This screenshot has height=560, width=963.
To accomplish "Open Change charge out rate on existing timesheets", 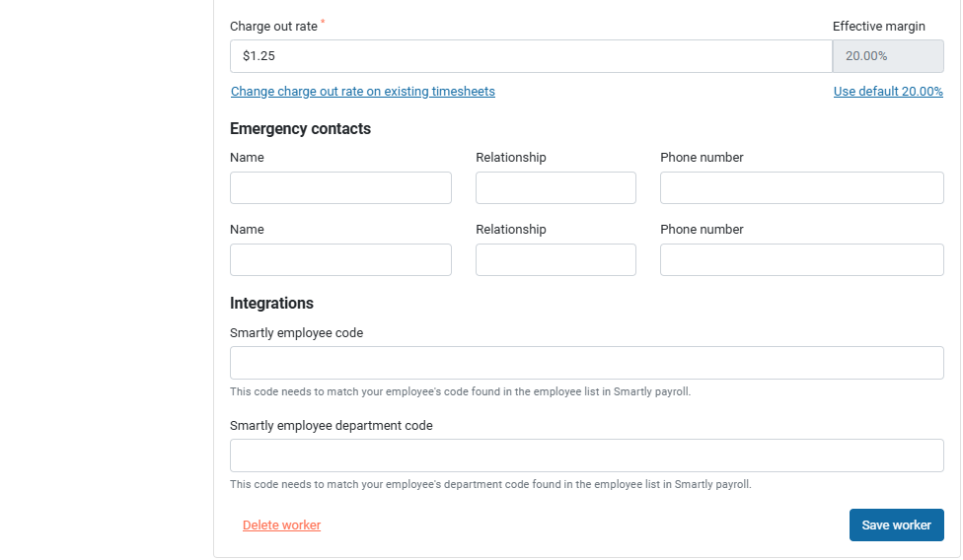I will pos(363,92).
